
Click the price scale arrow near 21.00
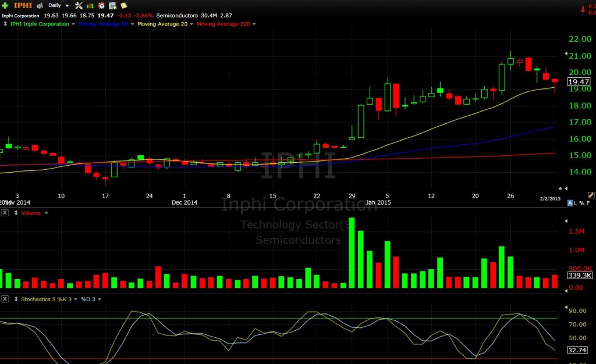coord(566,53)
